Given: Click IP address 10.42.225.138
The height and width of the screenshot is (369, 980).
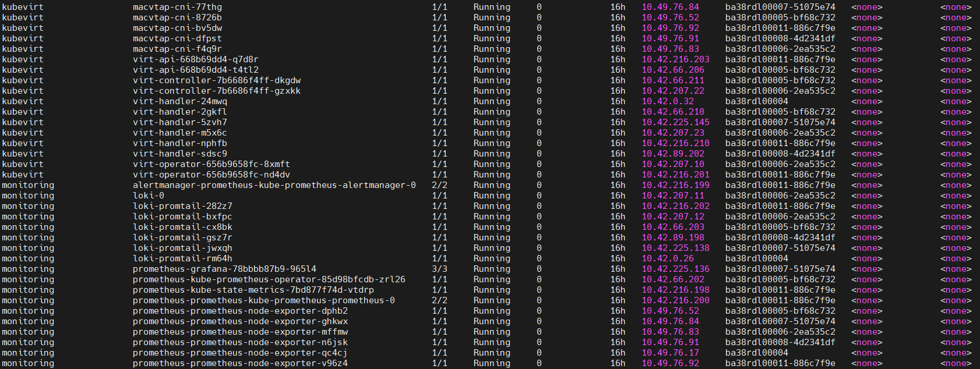Looking at the screenshot, I should coord(676,248).
